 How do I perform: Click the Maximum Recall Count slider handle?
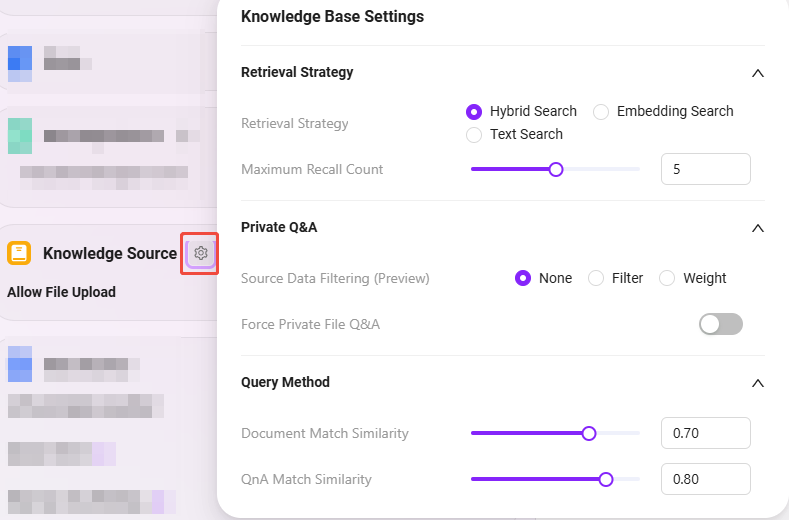point(556,170)
